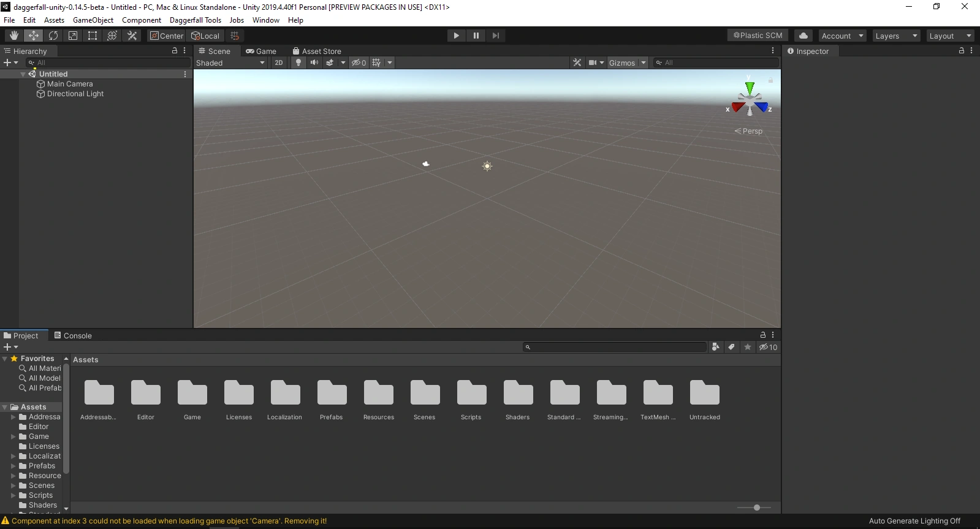
Task: Toggle scene effects like skybox
Action: click(x=330, y=63)
